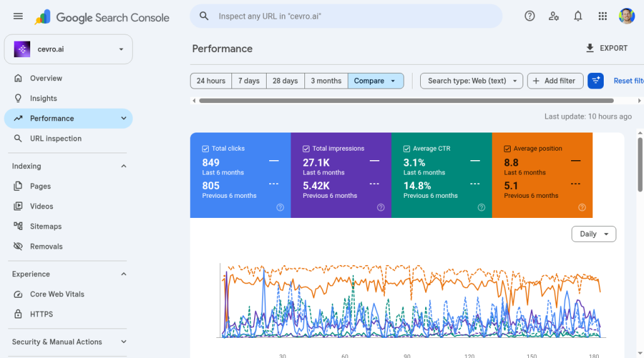The height and width of the screenshot is (358, 644).
Task: Toggle the Average position checkbox
Action: (508, 149)
